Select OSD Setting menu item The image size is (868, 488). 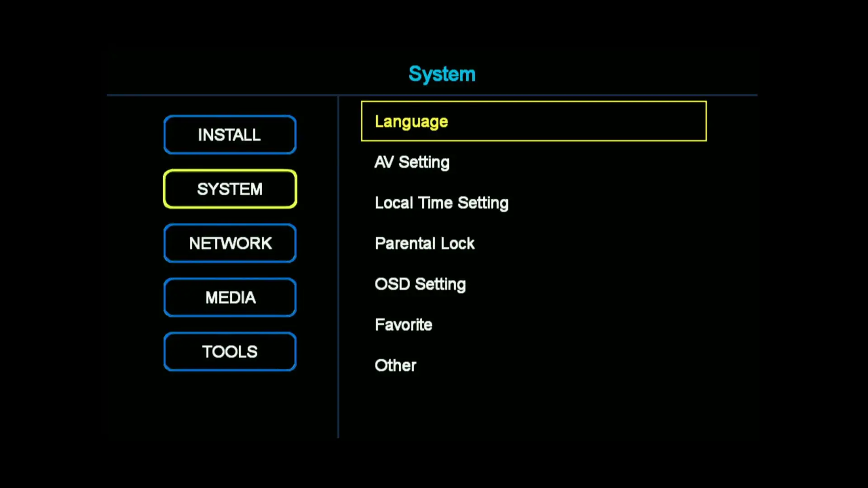click(x=420, y=284)
